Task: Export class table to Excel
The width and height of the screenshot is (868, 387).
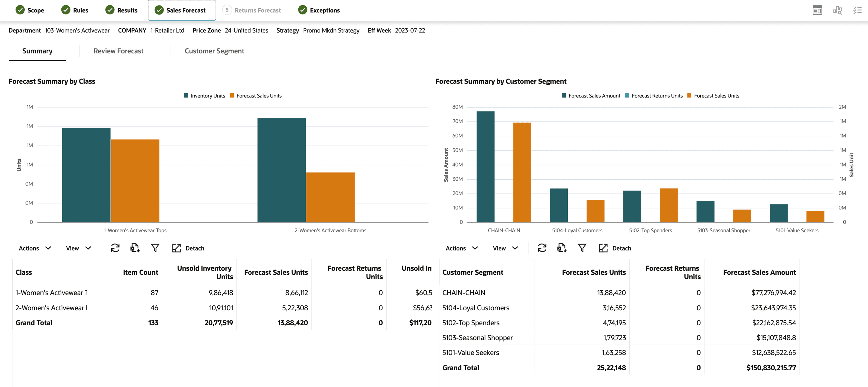Action: (x=135, y=248)
